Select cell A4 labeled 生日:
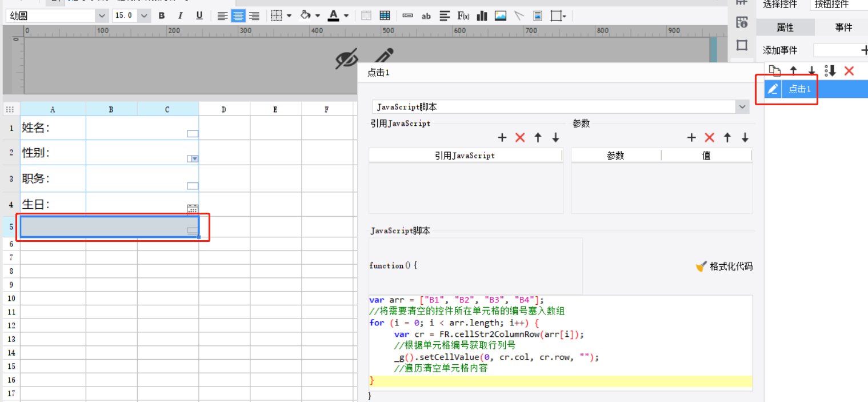 (53, 204)
